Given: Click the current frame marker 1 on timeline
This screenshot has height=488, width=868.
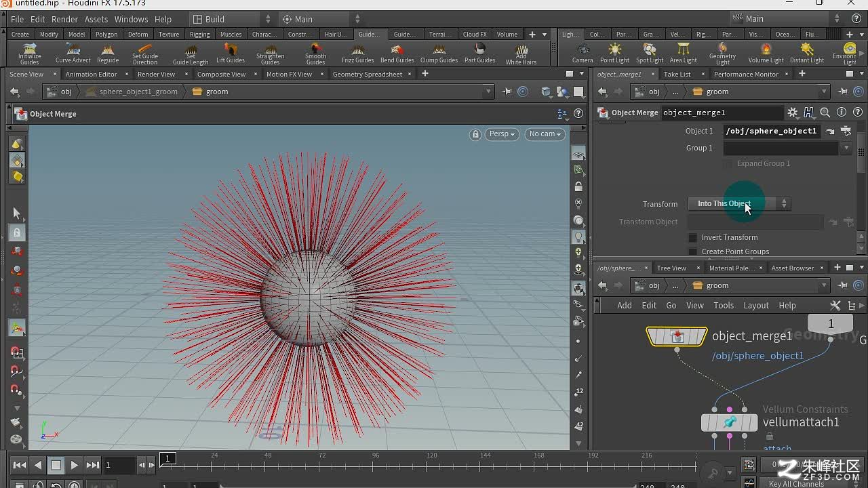Looking at the screenshot, I should coord(167,458).
